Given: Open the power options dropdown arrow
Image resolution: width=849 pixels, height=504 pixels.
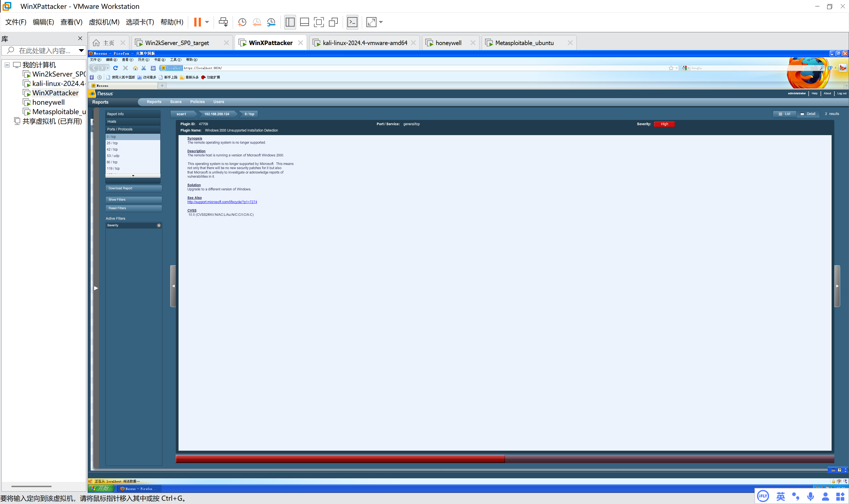Looking at the screenshot, I should click(x=207, y=22).
